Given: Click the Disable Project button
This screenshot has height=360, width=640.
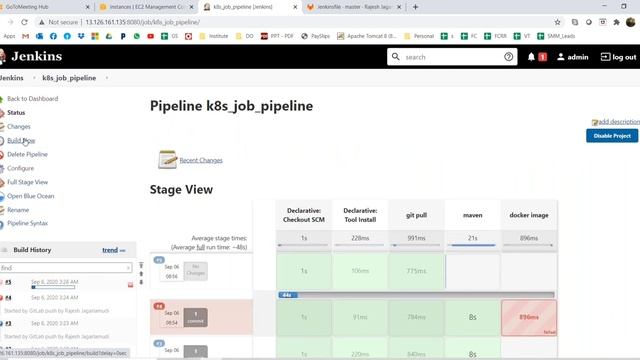Looking at the screenshot, I should [x=612, y=136].
